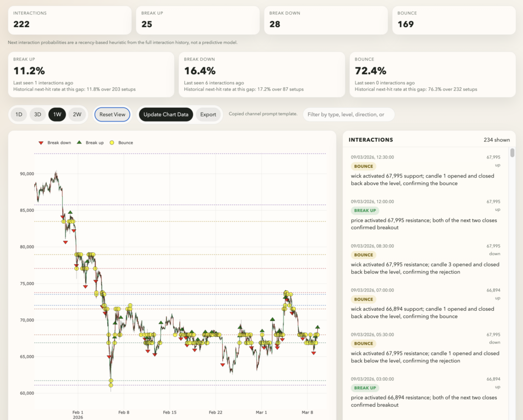Select the Bounce 72.4% stat card

(x=433, y=74)
